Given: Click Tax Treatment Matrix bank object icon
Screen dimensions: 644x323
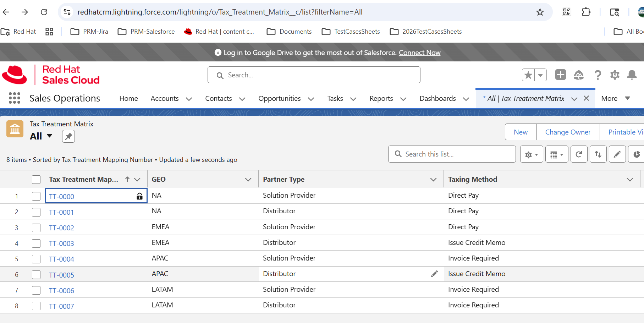Looking at the screenshot, I should pyautogui.click(x=15, y=129).
